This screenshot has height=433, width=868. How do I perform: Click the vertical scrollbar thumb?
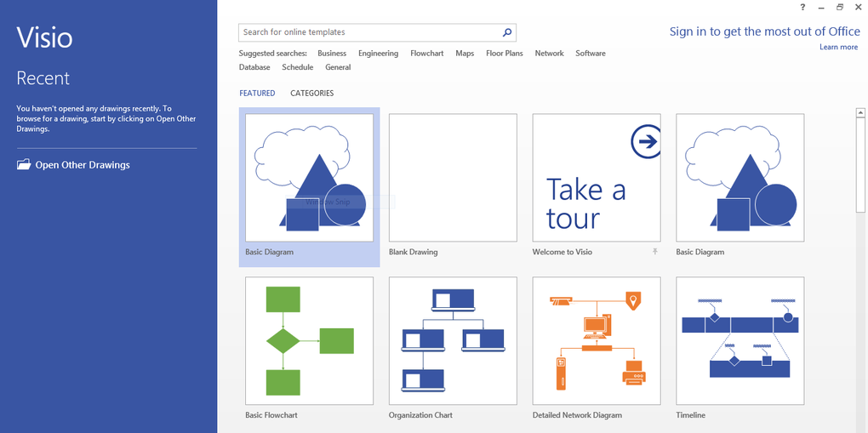860,164
